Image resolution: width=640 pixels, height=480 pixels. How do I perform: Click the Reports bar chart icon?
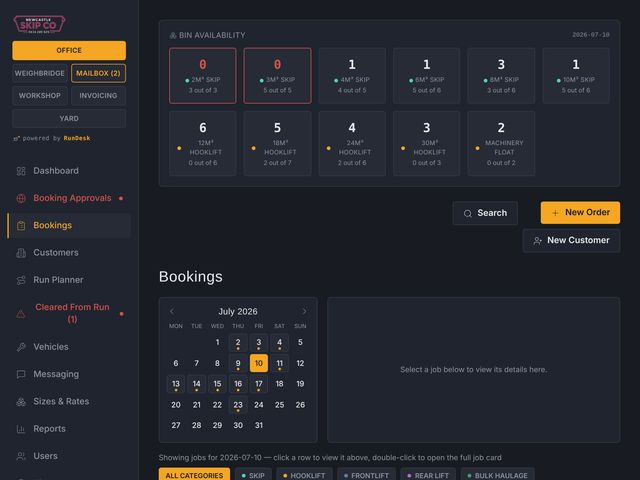21,429
